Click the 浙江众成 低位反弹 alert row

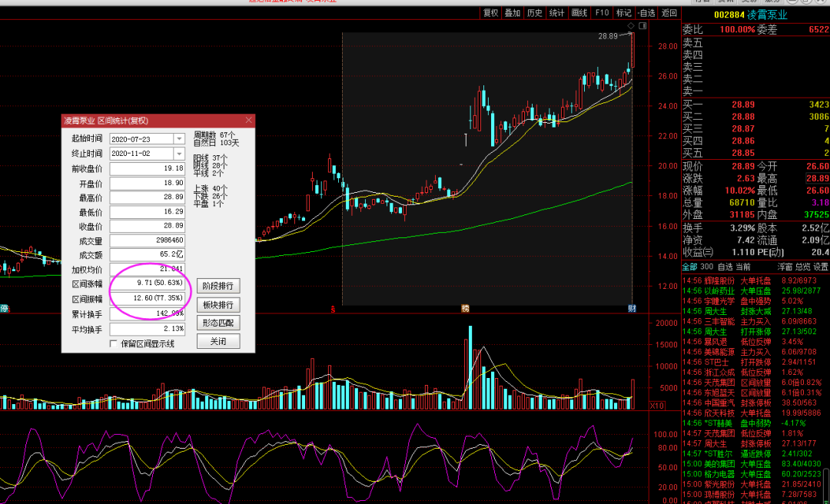pyautogui.click(x=752, y=372)
